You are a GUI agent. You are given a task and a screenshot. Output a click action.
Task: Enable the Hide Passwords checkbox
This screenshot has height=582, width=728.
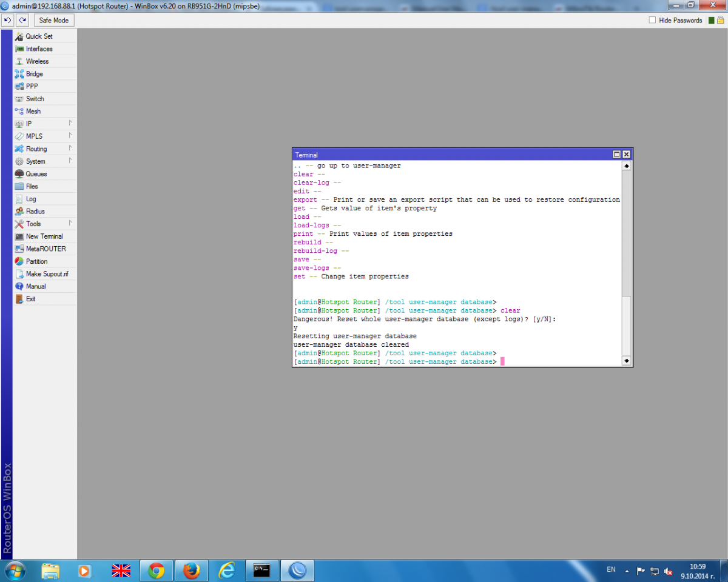[652, 20]
